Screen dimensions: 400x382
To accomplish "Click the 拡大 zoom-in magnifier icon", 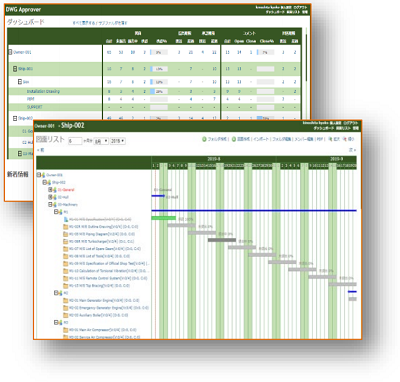I will (330, 139).
